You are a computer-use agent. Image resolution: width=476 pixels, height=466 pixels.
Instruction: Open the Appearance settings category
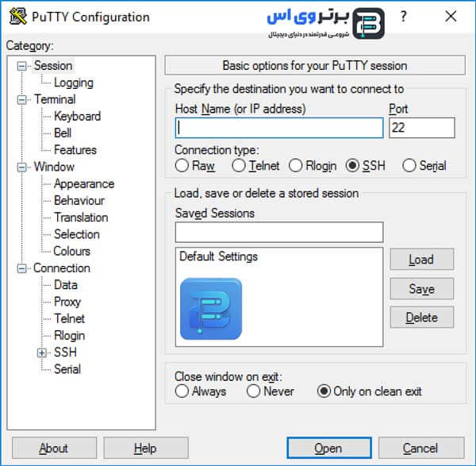84,184
